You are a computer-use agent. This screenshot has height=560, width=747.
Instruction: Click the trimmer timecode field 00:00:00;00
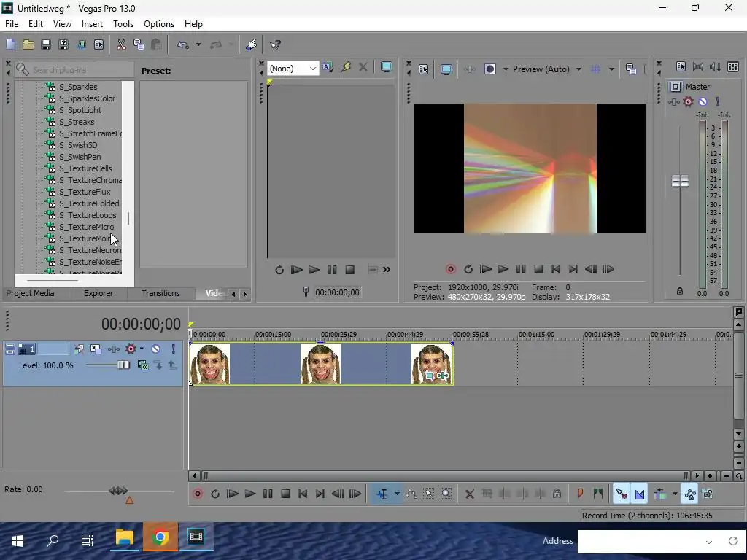337,292
